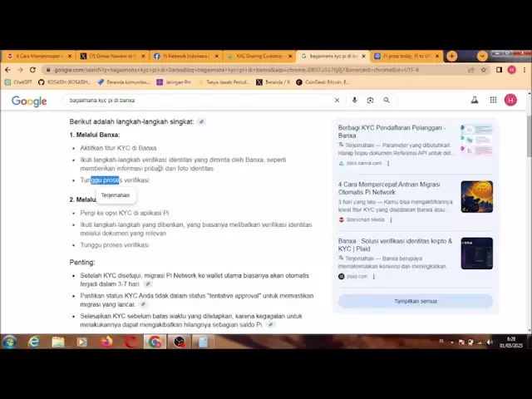Close the '4 Cara Mempercepat' tab

pos(70,57)
